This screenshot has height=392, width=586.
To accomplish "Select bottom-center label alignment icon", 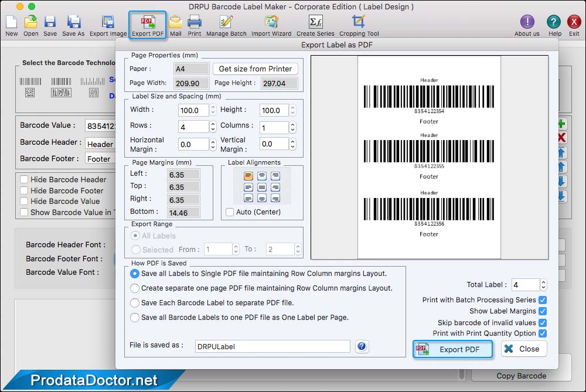I will click(262, 198).
